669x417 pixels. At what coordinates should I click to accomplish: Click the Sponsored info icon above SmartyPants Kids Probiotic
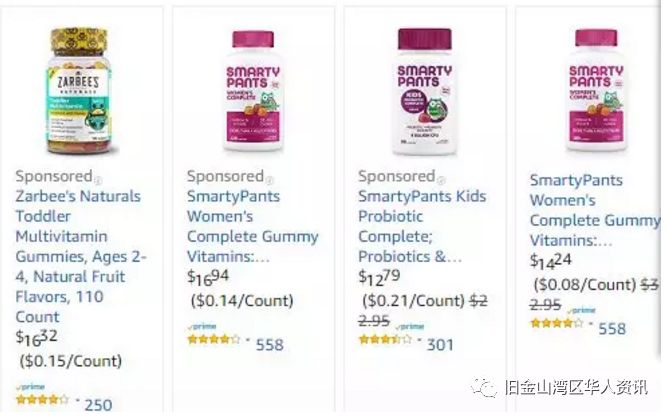pyautogui.click(x=441, y=177)
